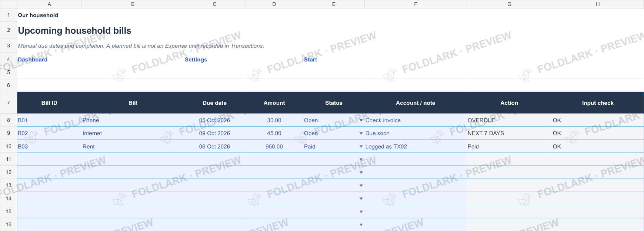Click the Status dropdown arrow in row 13

tap(361, 185)
